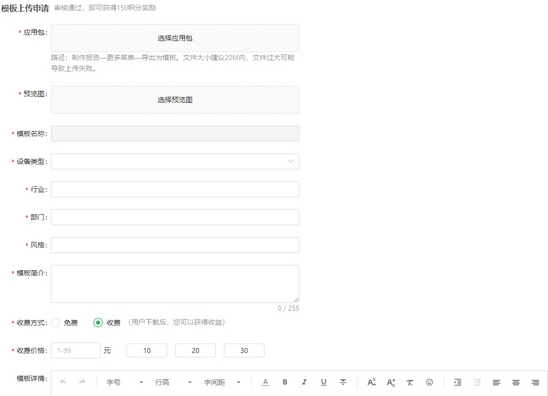Align text left
Image resolution: width=548 pixels, height=396 pixels.
pos(496,382)
